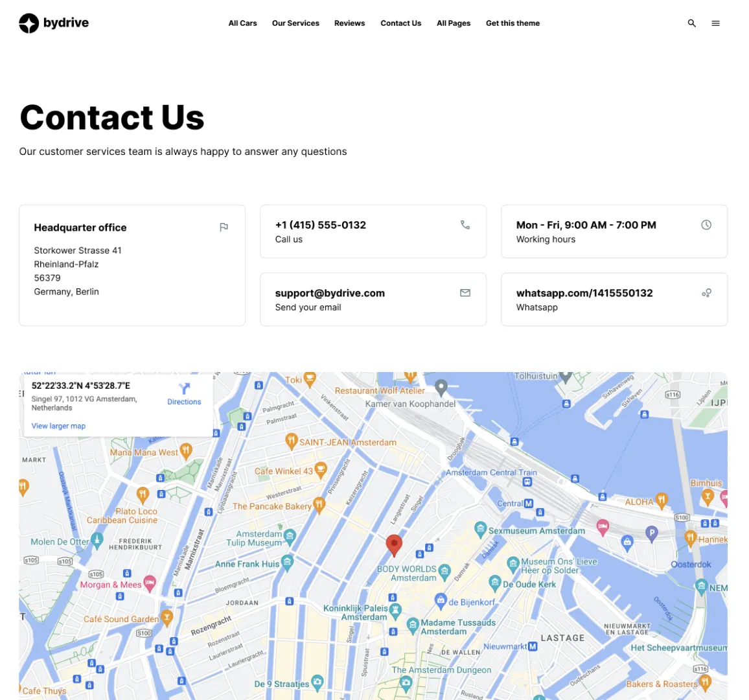
Task: Select the Molen De Otter marker
Action: coord(97,540)
